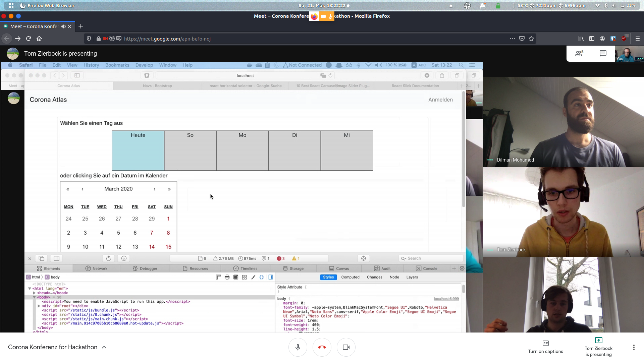Mute tab audio speaker icon
The width and height of the screenshot is (644, 362).
coord(63,26)
